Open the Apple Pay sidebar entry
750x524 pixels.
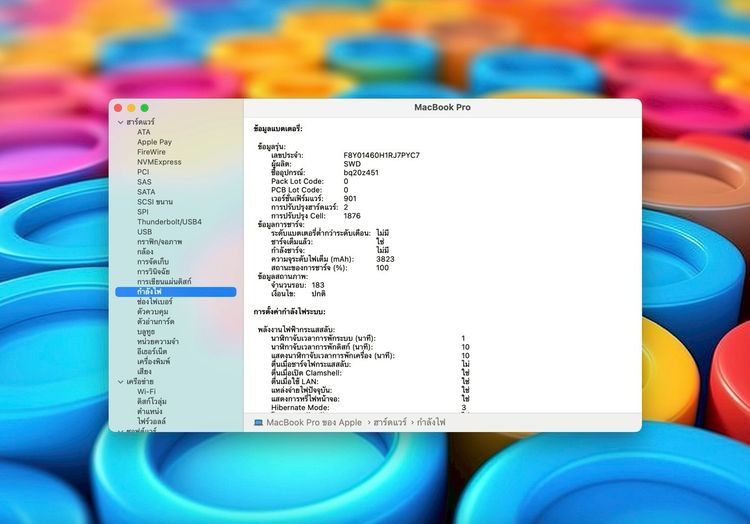pyautogui.click(x=154, y=142)
